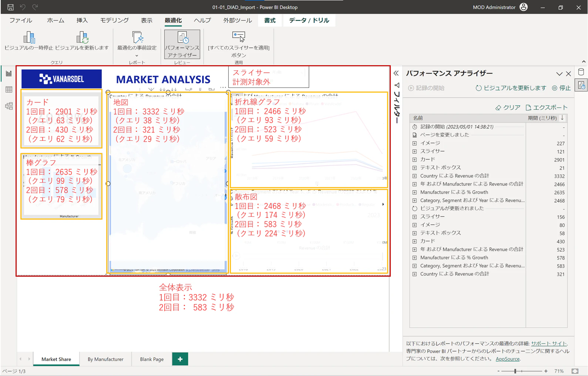The image size is (588, 376).
Task: Click the ビジュアルを更新します ribbon button
Action: 82,41
